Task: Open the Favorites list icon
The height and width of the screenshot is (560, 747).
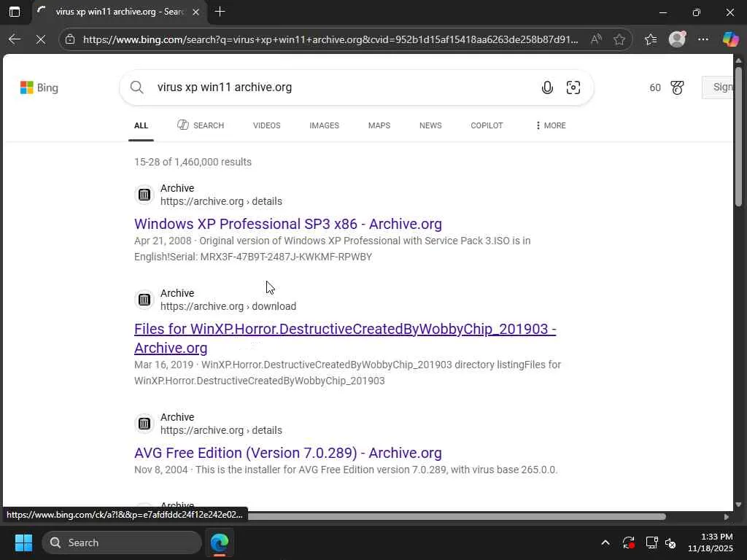Action: coord(650,39)
